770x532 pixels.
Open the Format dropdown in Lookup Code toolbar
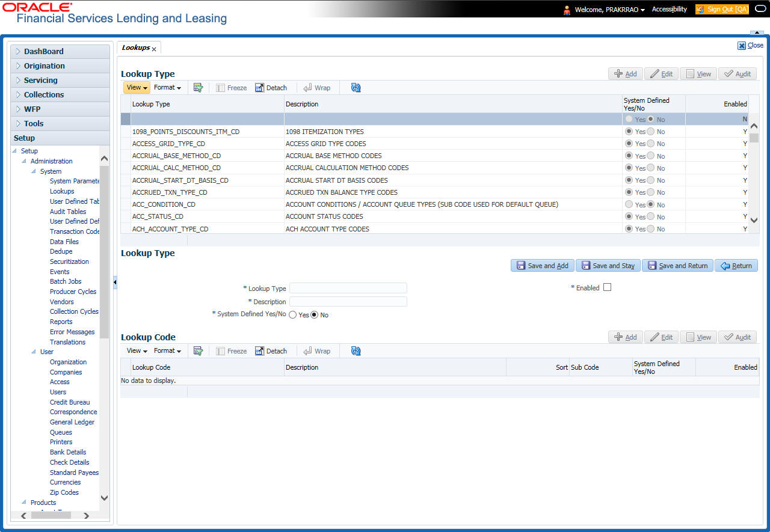point(167,351)
